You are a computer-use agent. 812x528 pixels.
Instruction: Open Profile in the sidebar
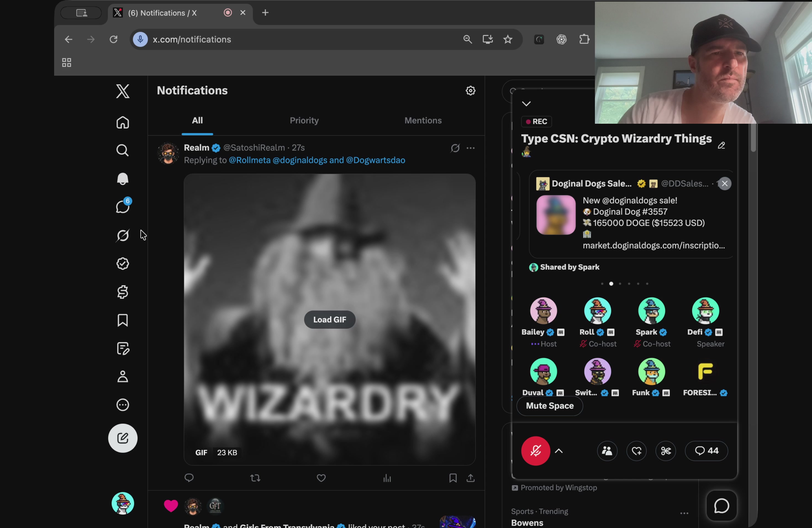pyautogui.click(x=122, y=377)
